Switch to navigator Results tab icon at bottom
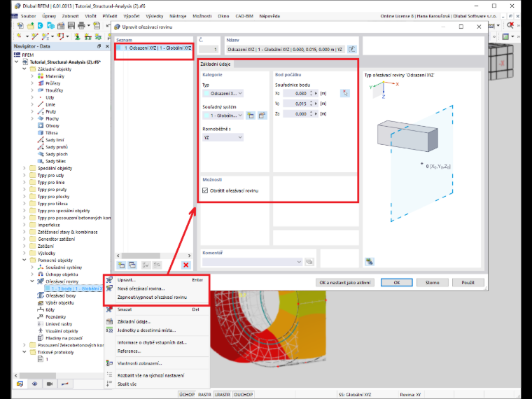The width and height of the screenshot is (532, 399). tap(64, 384)
